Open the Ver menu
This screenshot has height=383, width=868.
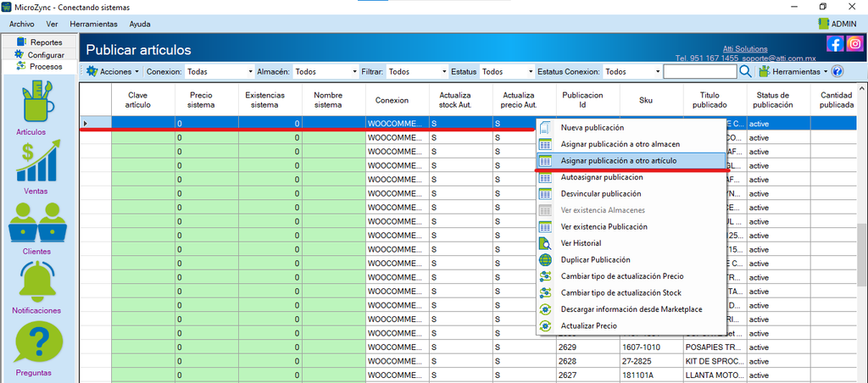click(x=53, y=24)
